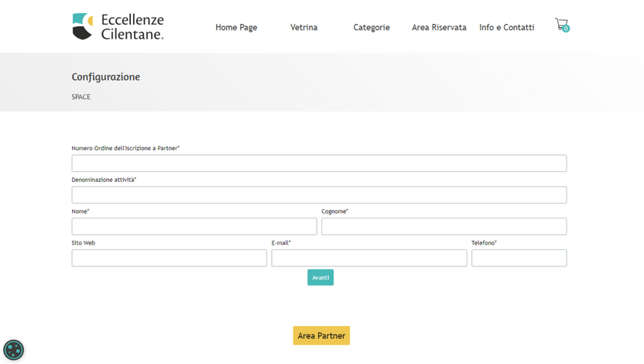Viewport: 644px width, 364px height.
Task: Click the cart item count badge
Action: pos(566,29)
